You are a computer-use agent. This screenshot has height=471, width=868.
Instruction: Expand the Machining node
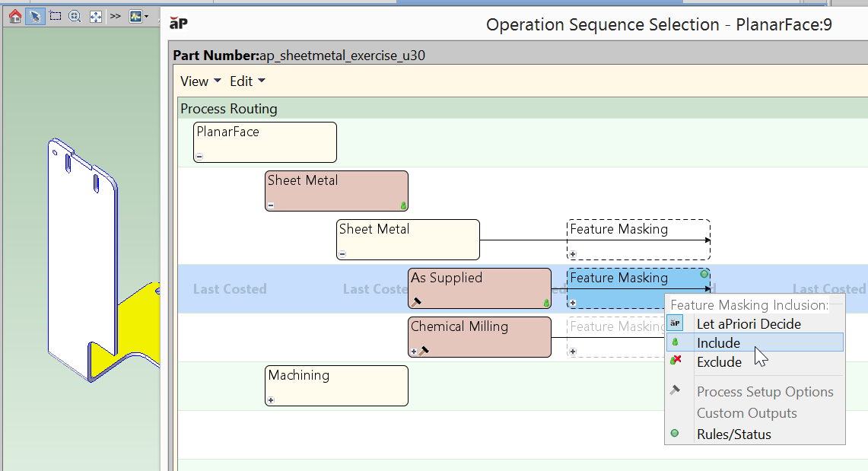271,400
